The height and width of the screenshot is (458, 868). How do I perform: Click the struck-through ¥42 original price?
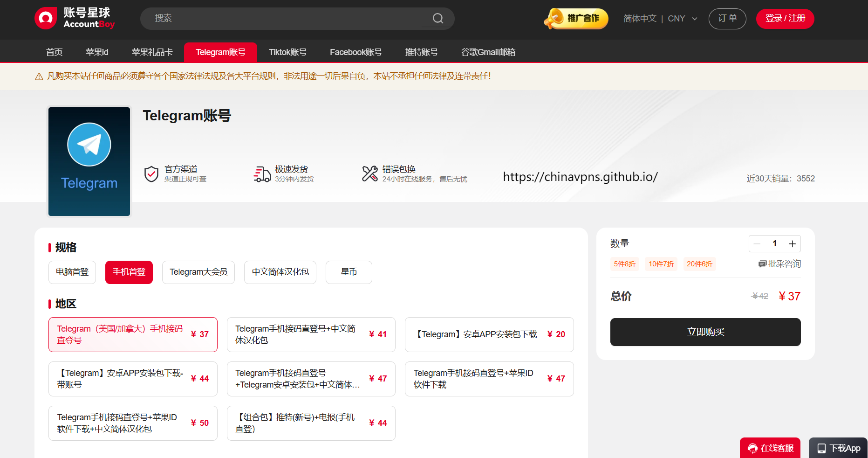760,296
